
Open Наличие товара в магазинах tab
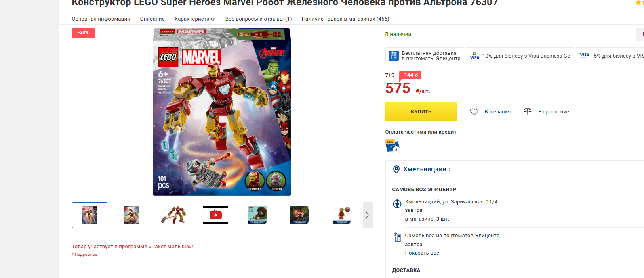pos(345,19)
